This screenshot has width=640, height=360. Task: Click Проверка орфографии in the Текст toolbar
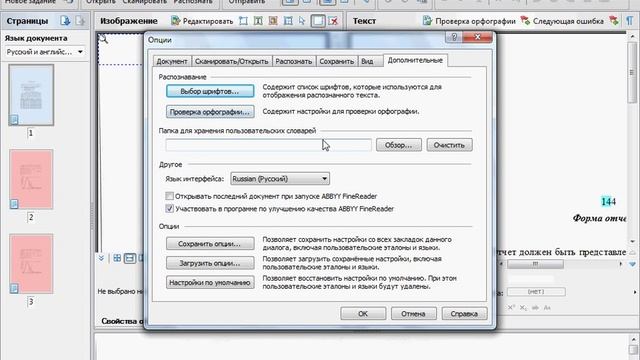coord(469,21)
